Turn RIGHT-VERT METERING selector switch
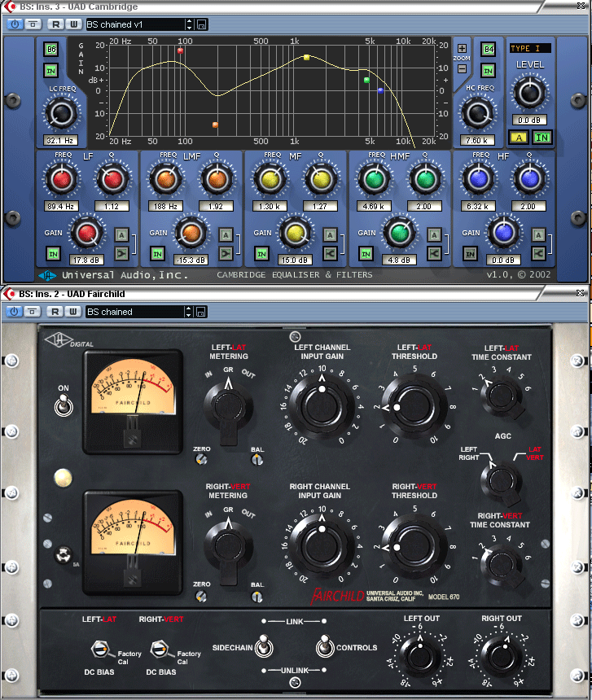Viewport: 592px width, 700px height. tap(228, 547)
